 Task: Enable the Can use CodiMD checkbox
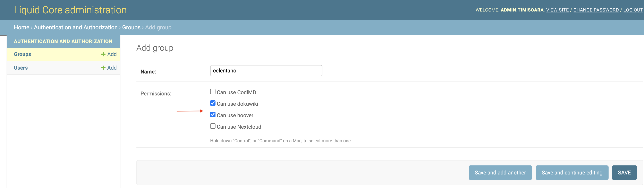(x=213, y=92)
